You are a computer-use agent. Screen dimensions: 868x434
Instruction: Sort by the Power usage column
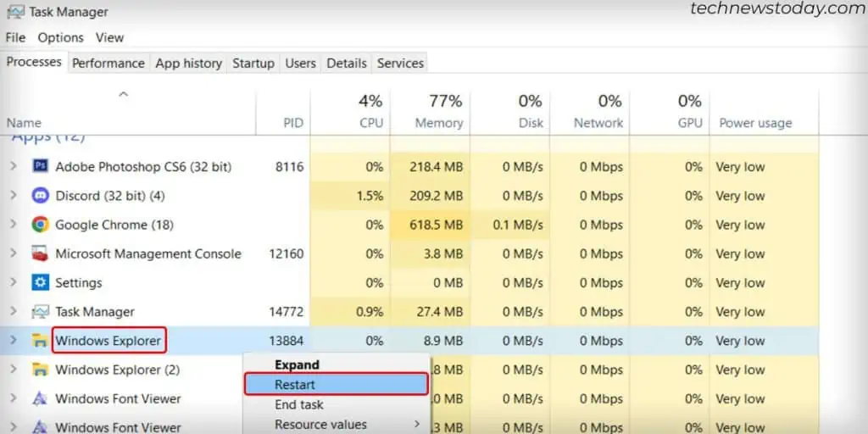click(764, 113)
